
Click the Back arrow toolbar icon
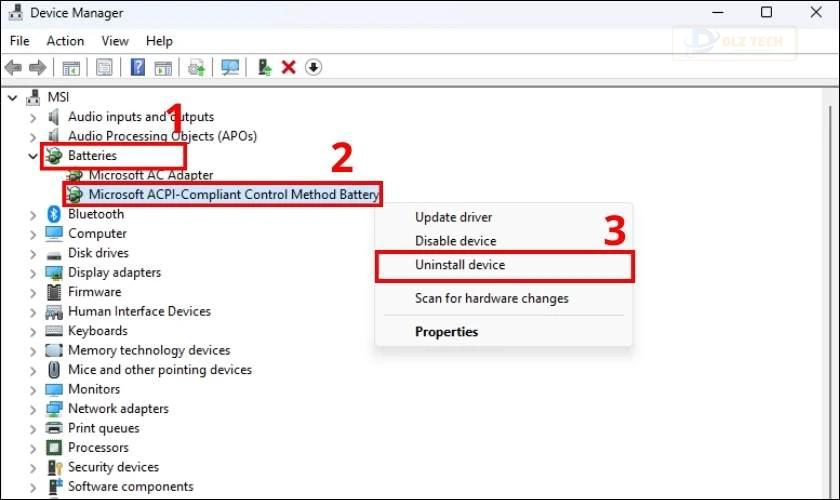13,68
